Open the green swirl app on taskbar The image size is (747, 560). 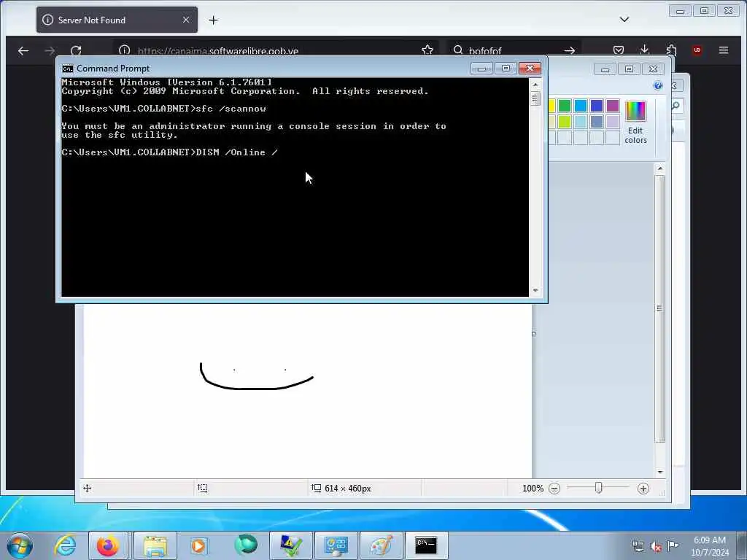click(x=246, y=545)
